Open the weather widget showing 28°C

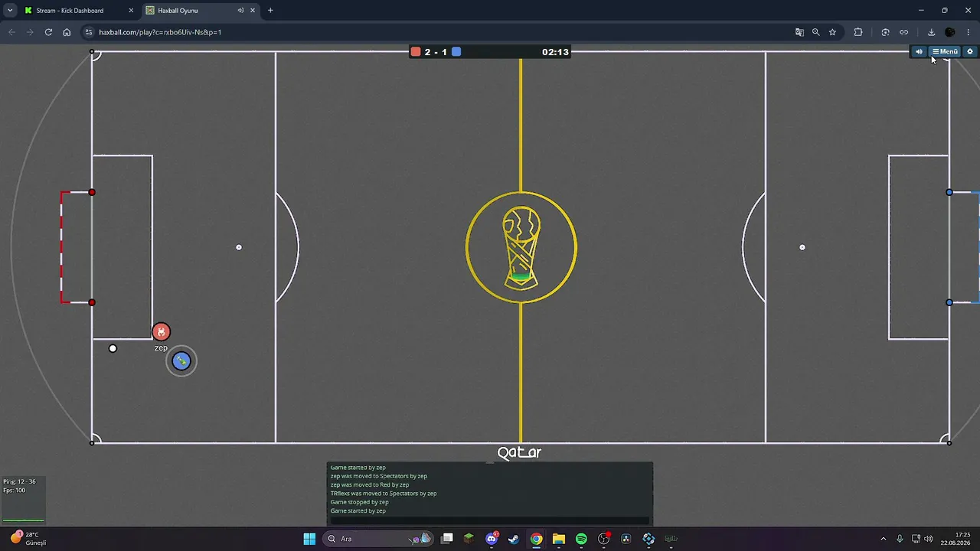click(x=28, y=539)
